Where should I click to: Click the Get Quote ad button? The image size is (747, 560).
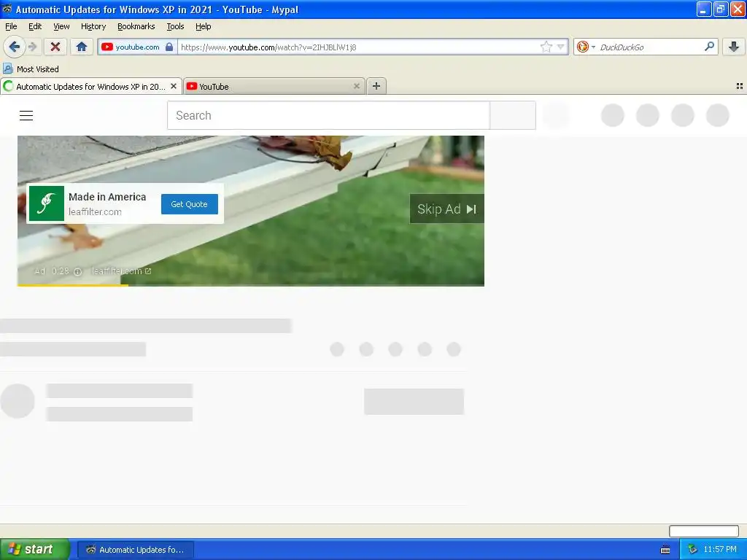point(190,204)
